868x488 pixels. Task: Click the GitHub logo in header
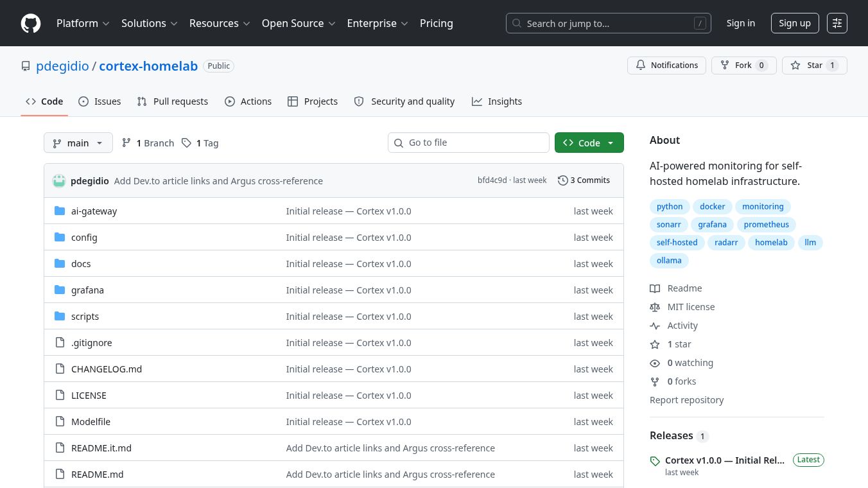(x=31, y=23)
